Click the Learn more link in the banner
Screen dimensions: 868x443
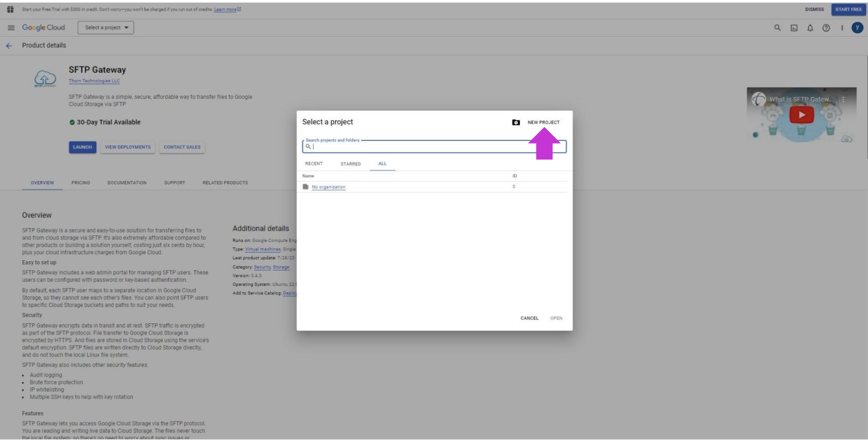[x=227, y=9]
